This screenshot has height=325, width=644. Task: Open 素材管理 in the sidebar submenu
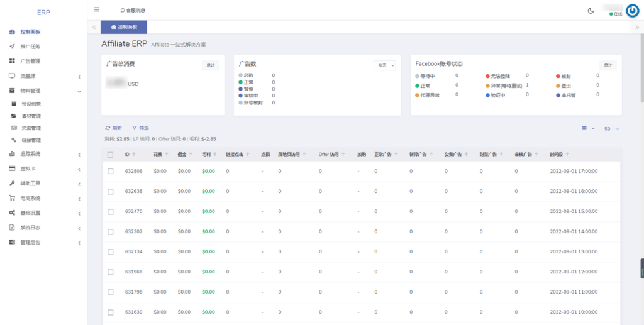(x=31, y=116)
